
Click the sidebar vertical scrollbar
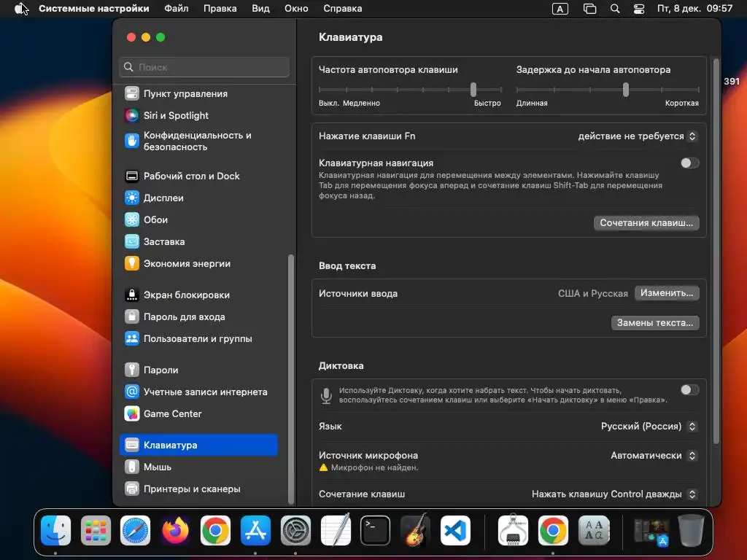[290, 379]
